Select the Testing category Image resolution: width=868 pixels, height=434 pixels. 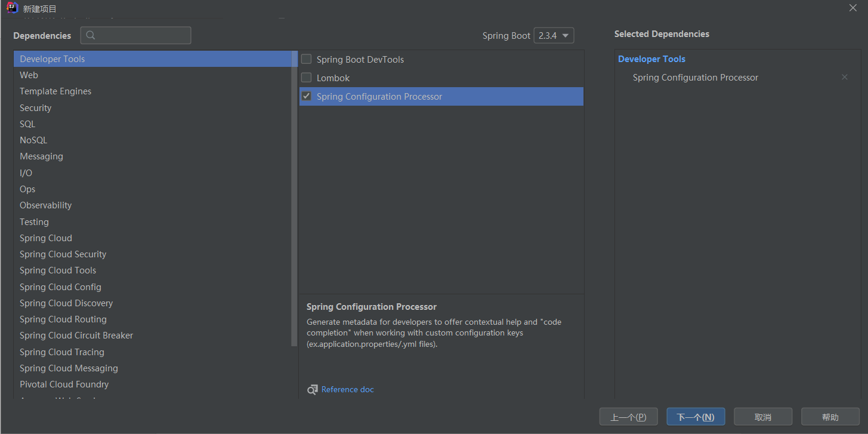[153, 221]
